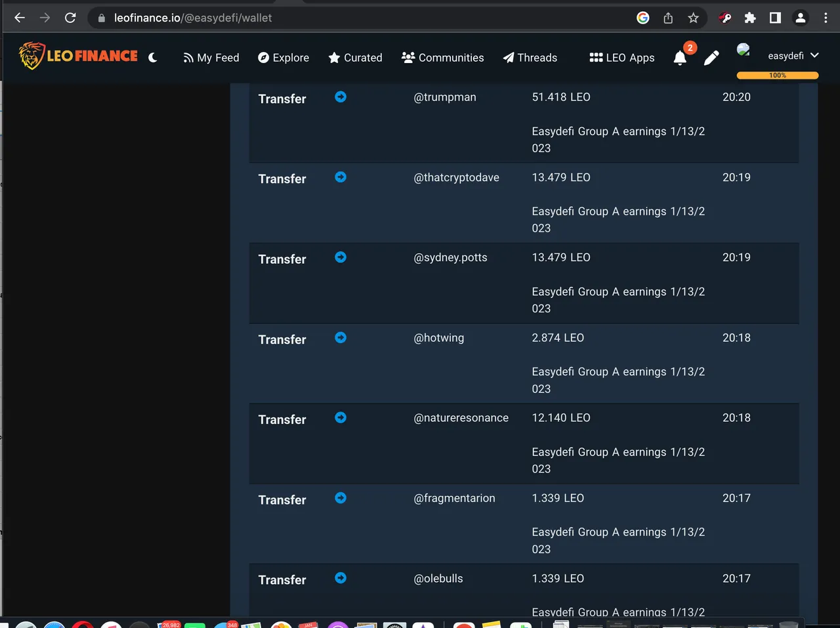
Task: Toggle dark mode moon icon
Action: coord(153,58)
